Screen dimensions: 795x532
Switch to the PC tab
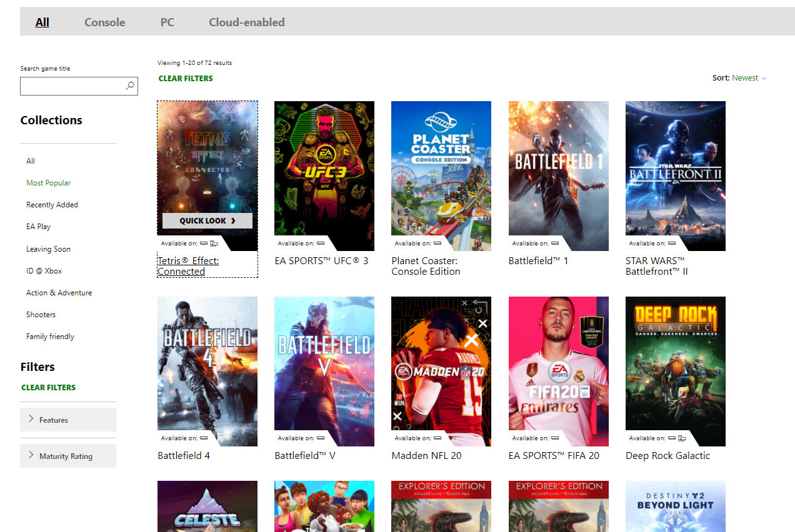[167, 22]
